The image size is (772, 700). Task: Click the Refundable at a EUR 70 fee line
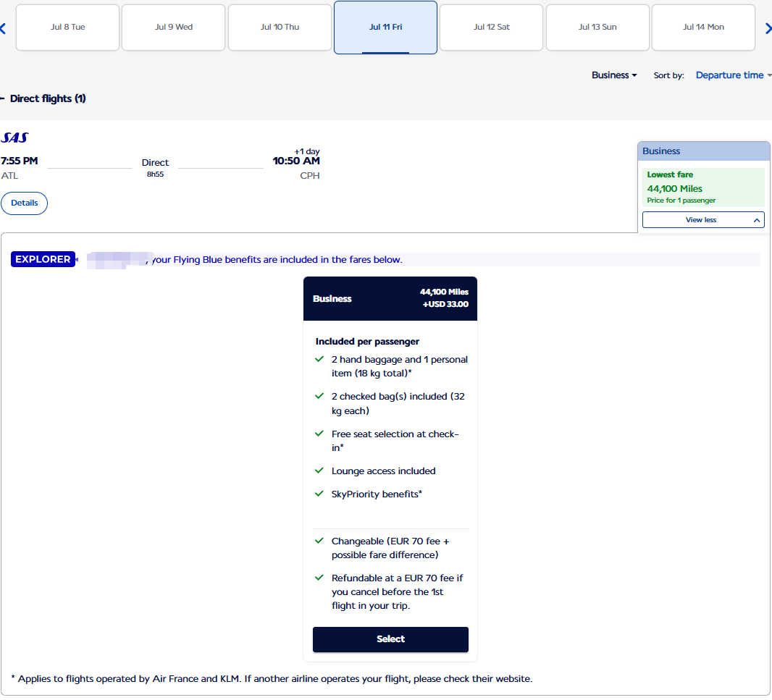(397, 591)
